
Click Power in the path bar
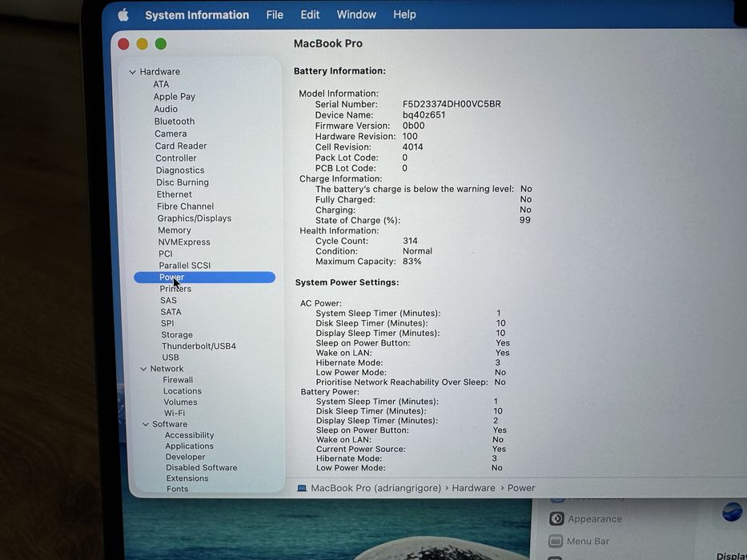pos(521,488)
